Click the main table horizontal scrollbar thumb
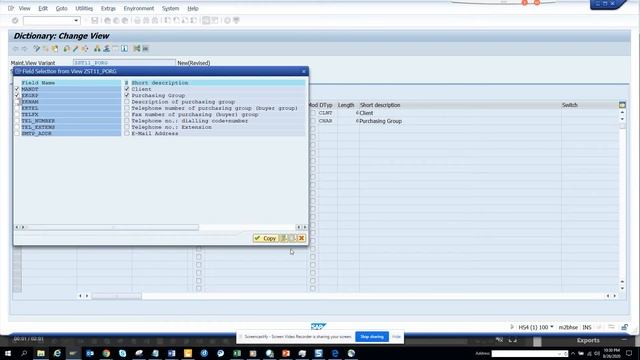Viewport: 640px width, 360px height. pyautogui.click(x=117, y=296)
